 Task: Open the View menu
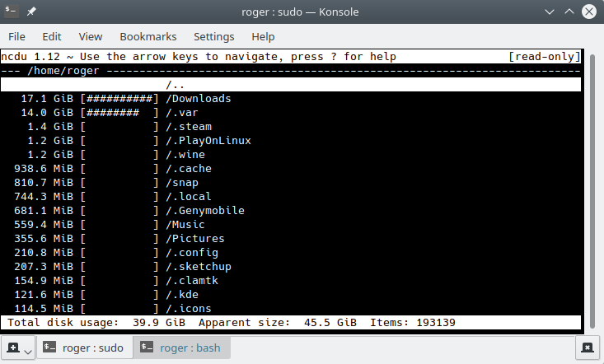(x=91, y=36)
